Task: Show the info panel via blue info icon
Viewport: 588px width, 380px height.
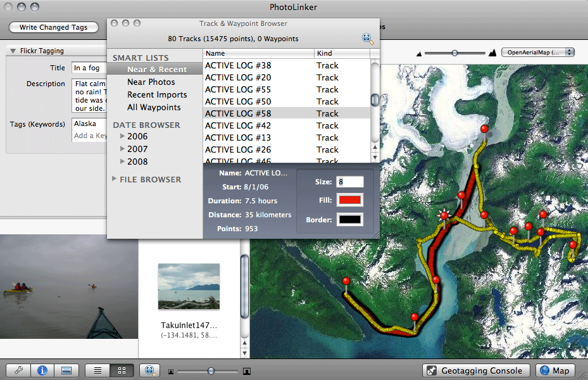Action: click(x=42, y=370)
